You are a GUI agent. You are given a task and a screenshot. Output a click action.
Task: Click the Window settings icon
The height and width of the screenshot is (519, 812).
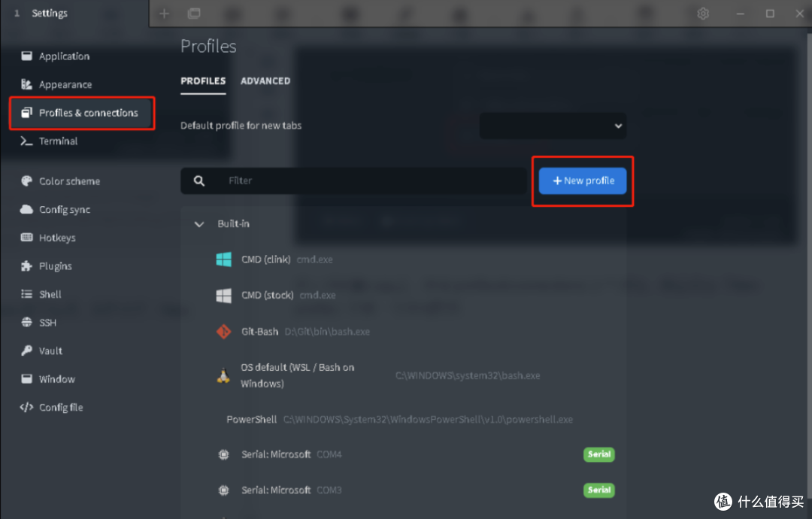[26, 378]
